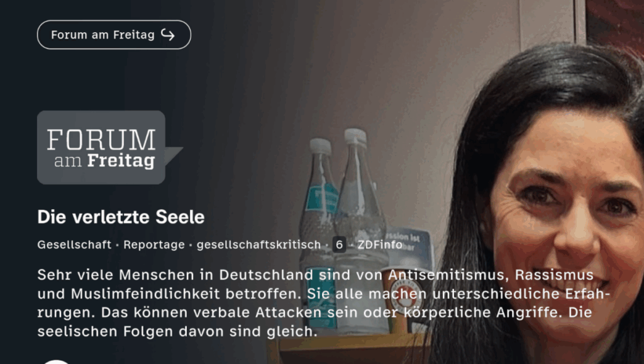Select the Reportage genre tag
This screenshot has height=364, width=644.
tap(154, 245)
